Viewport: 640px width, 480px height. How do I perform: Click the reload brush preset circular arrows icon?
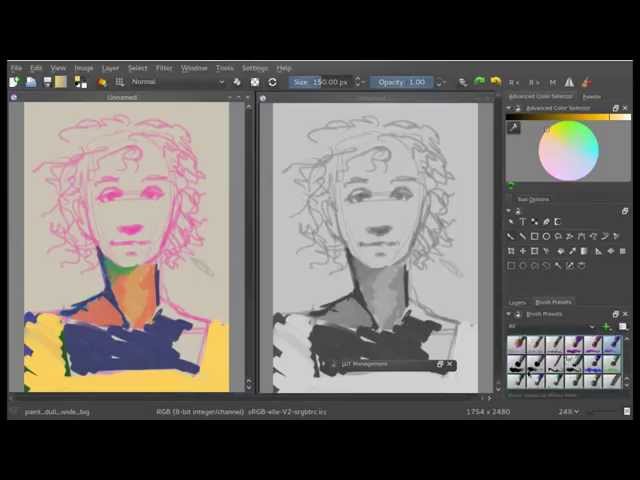273,82
